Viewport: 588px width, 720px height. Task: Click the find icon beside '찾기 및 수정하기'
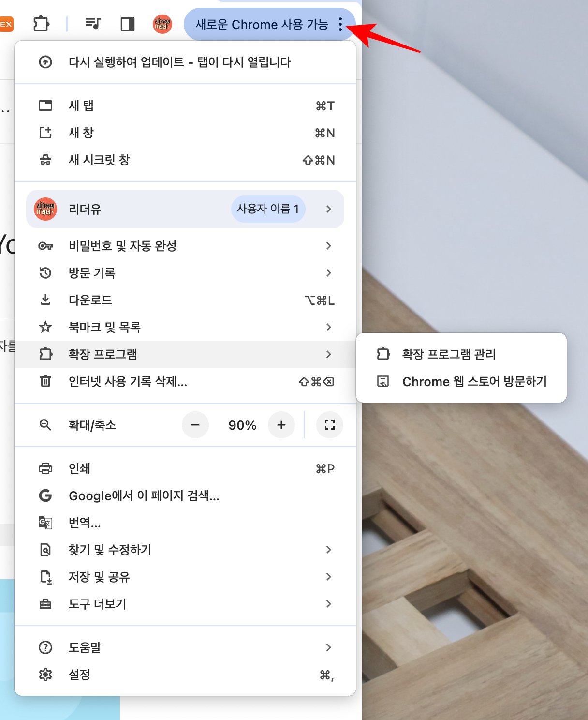[45, 550]
